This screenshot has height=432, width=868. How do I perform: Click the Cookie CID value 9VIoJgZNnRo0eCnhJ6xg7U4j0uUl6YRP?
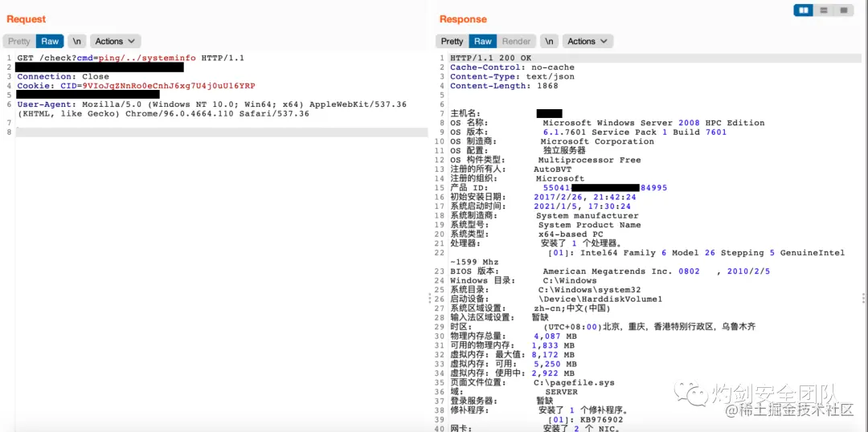(x=169, y=86)
